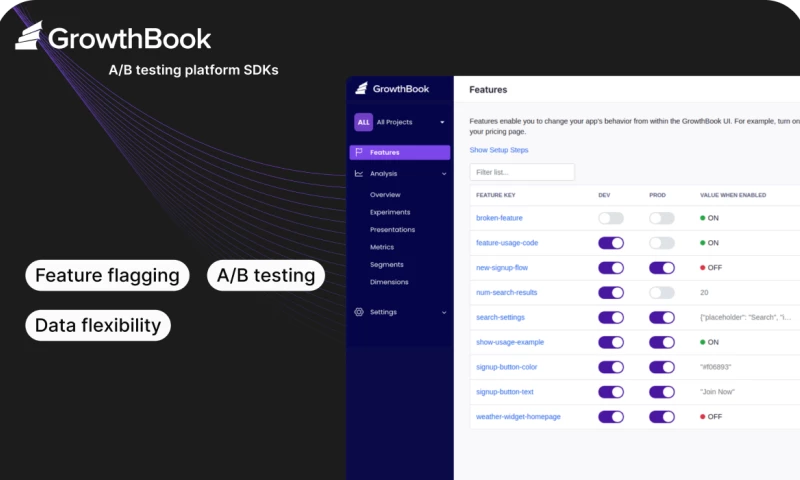Toggle DEV switch for show-usage-example
Screen dimensions: 800x480
(611, 342)
